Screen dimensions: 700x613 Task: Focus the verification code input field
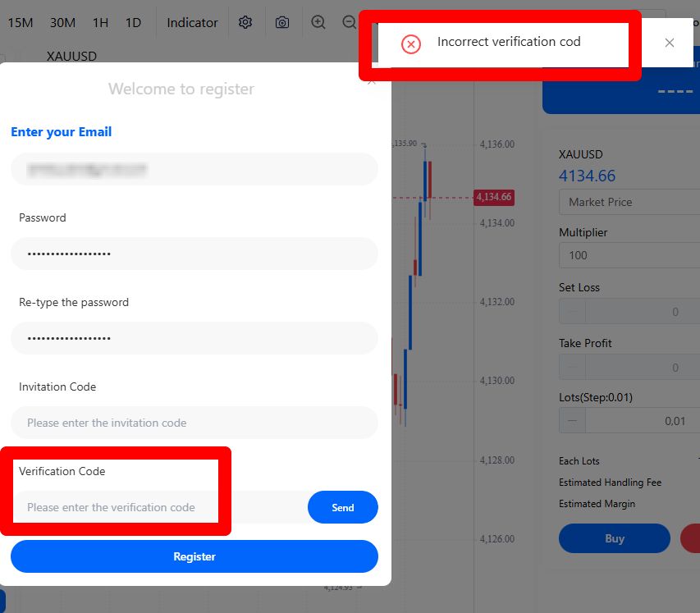point(156,507)
